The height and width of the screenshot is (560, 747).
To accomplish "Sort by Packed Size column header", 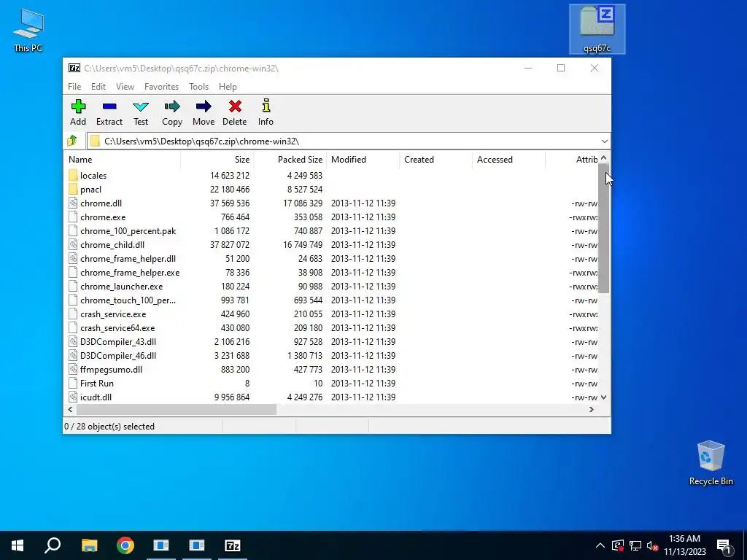I will pyautogui.click(x=290, y=160).
